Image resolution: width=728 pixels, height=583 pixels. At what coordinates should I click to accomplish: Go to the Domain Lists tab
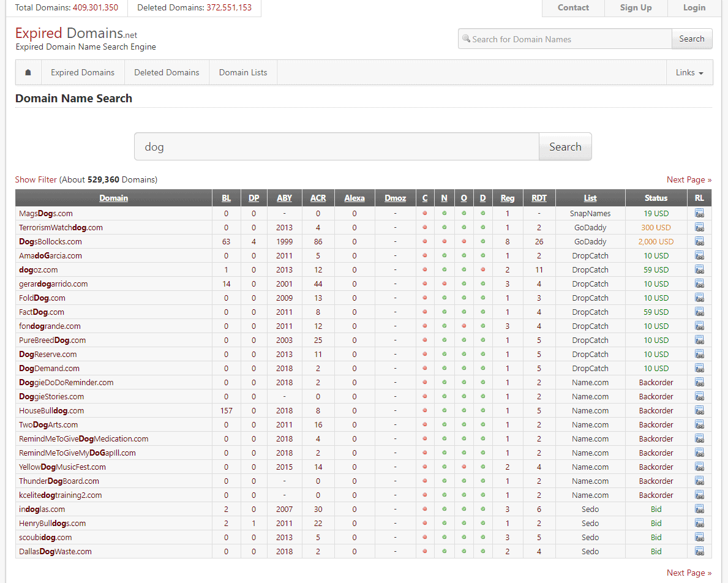pyautogui.click(x=243, y=72)
